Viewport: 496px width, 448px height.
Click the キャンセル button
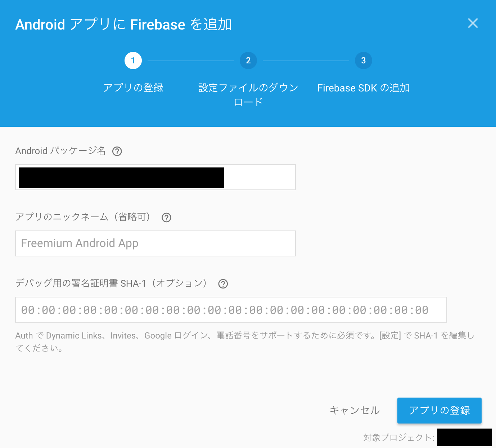point(355,411)
